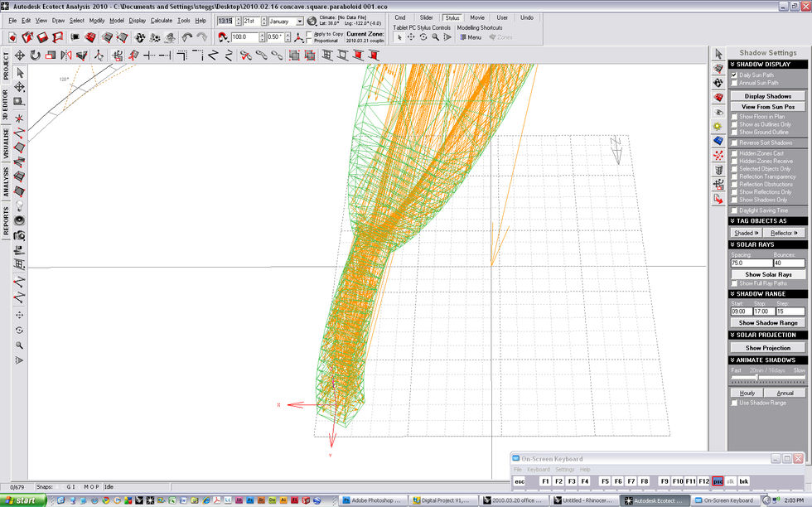Check Use Shadow Range
Viewport: 812px width, 507px height.
734,403
